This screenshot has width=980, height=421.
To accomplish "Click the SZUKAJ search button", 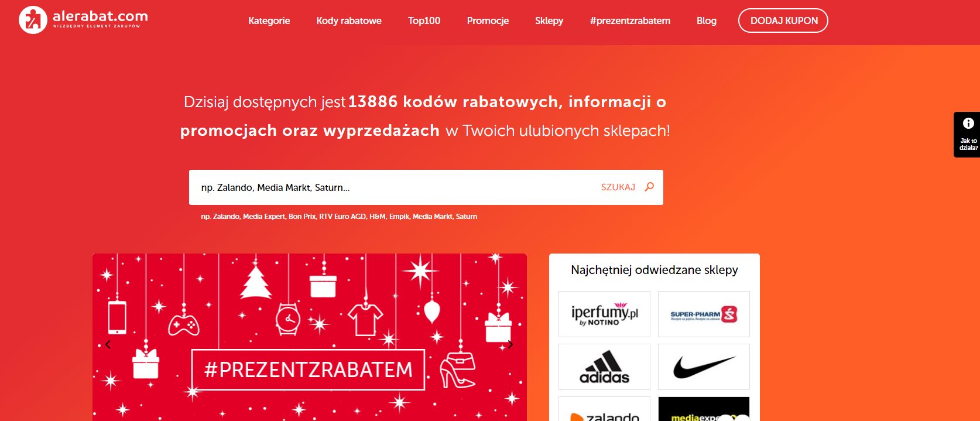I will 618,187.
